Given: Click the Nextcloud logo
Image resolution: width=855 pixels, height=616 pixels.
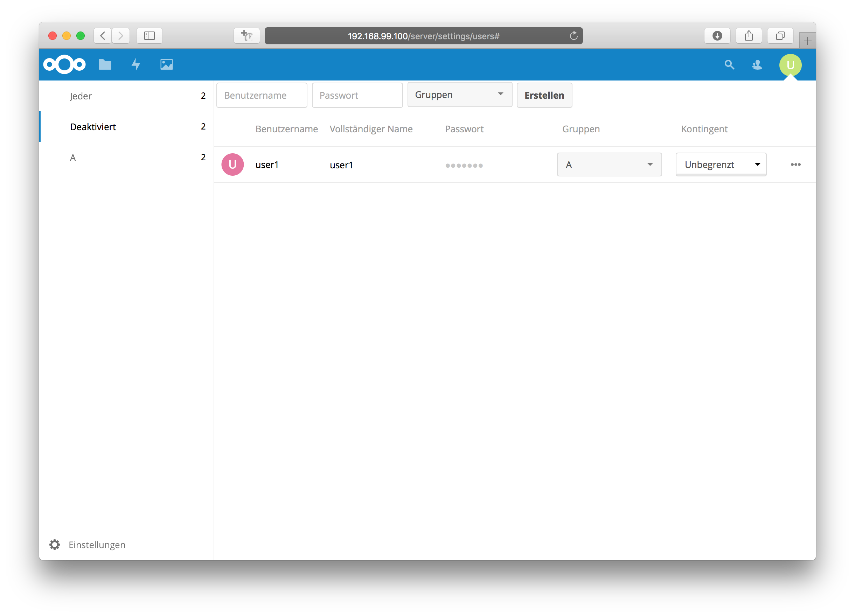Looking at the screenshot, I should (x=64, y=64).
